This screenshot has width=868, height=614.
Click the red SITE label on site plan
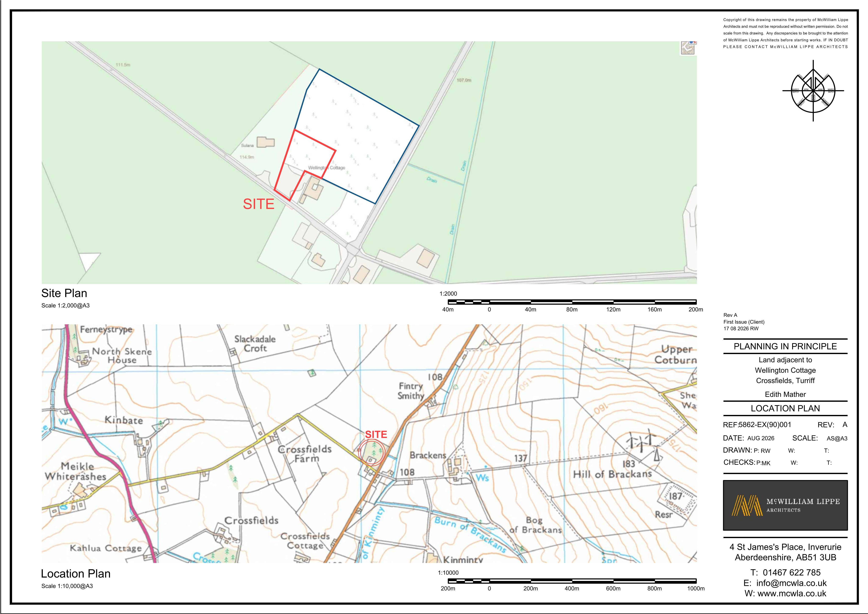coord(259,204)
